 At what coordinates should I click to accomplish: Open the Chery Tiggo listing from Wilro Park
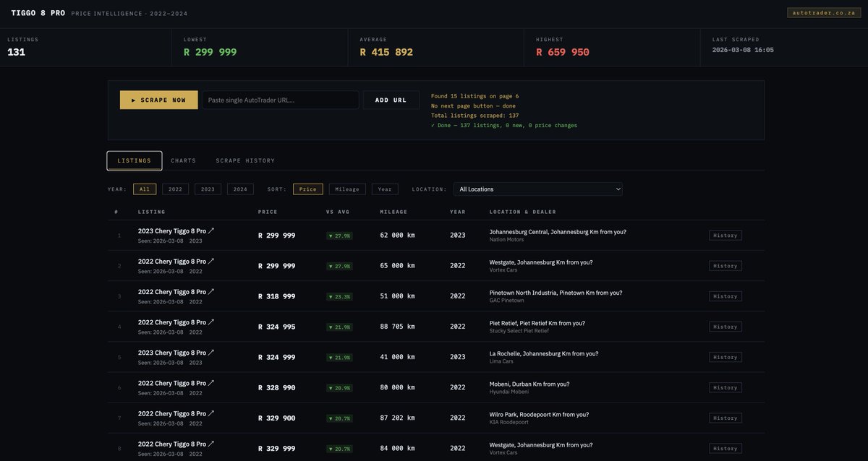[172, 413]
